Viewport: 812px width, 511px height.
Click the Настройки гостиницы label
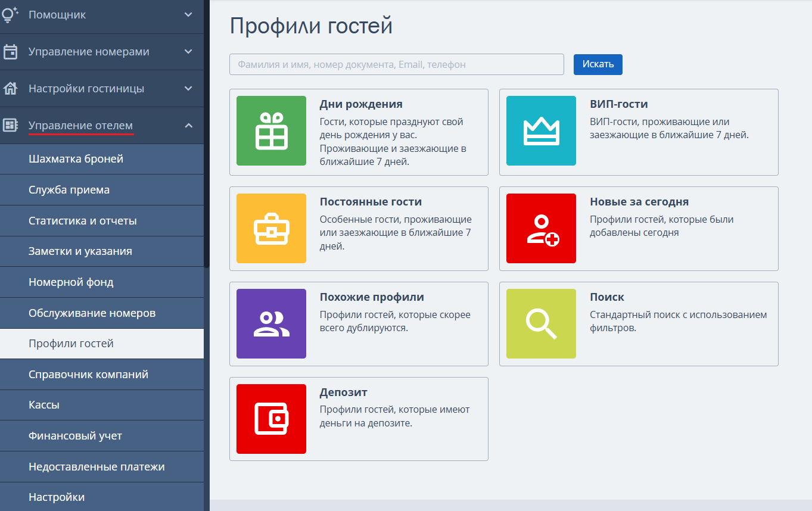86,89
